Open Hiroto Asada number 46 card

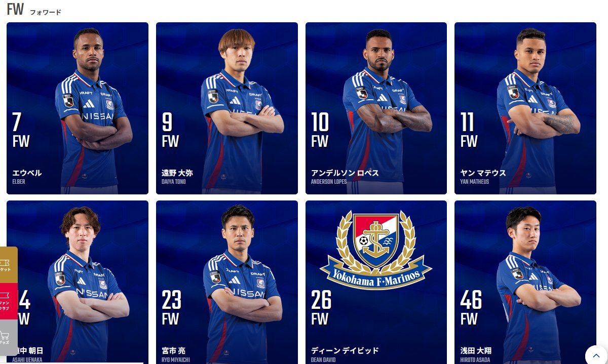coord(525,282)
